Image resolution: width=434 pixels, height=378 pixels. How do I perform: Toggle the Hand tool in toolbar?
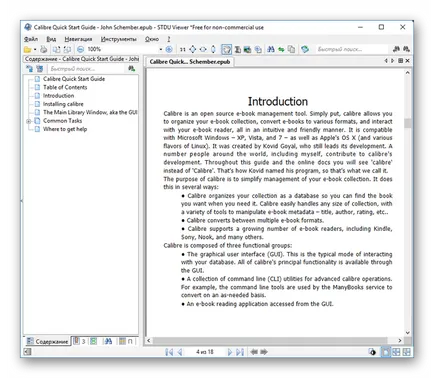pos(227,50)
